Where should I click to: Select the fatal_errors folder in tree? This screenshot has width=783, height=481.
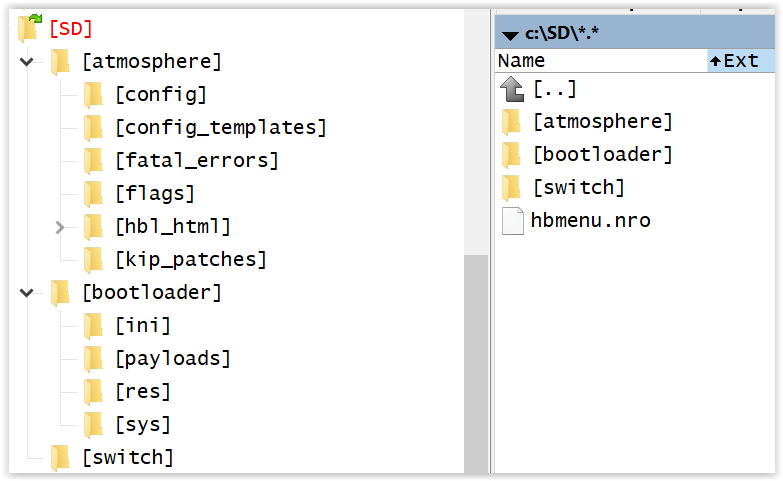[197, 161]
